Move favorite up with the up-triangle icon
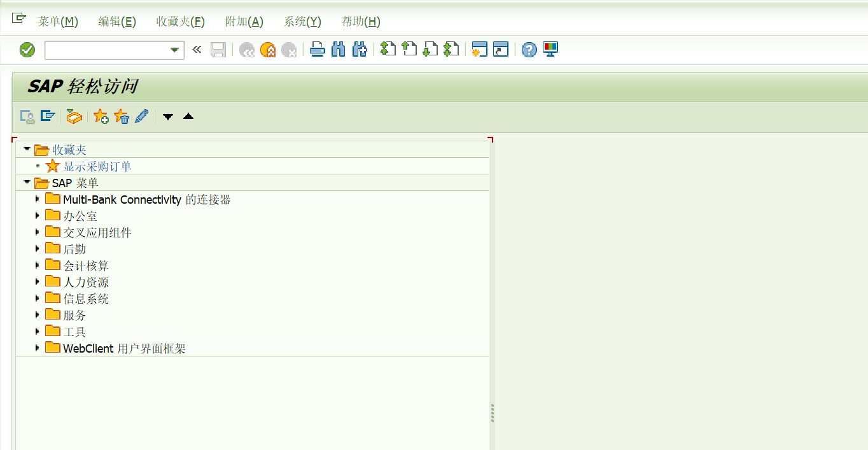This screenshot has width=868, height=450. [x=188, y=116]
